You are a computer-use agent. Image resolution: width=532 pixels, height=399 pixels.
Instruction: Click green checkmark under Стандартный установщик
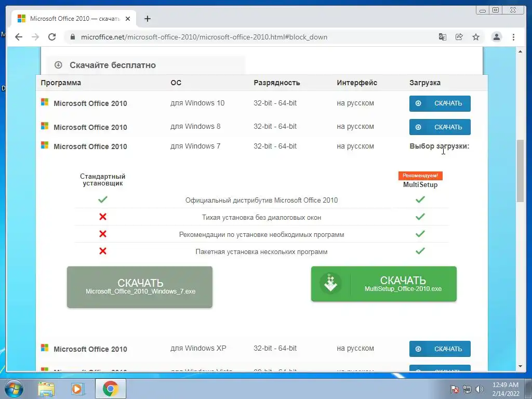click(103, 199)
